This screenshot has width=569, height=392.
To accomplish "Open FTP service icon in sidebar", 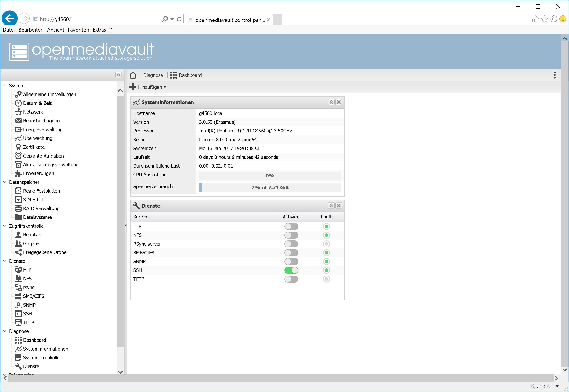I will (x=18, y=270).
